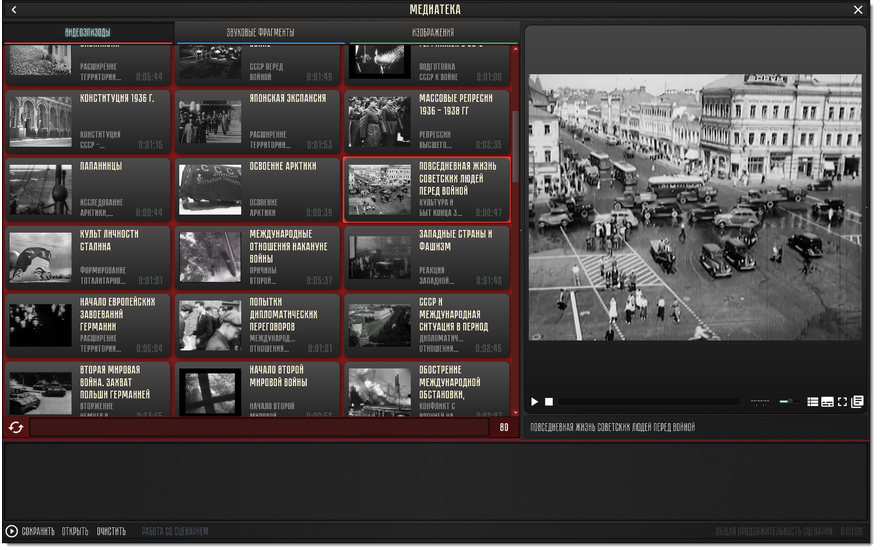
Task: Select the Японская экспансия clip
Action: (258, 121)
